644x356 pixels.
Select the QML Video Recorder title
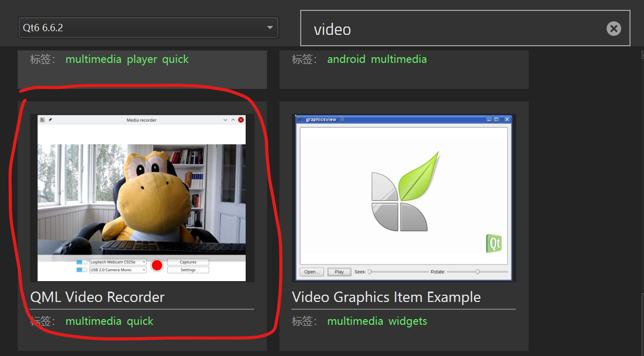pyautogui.click(x=98, y=297)
